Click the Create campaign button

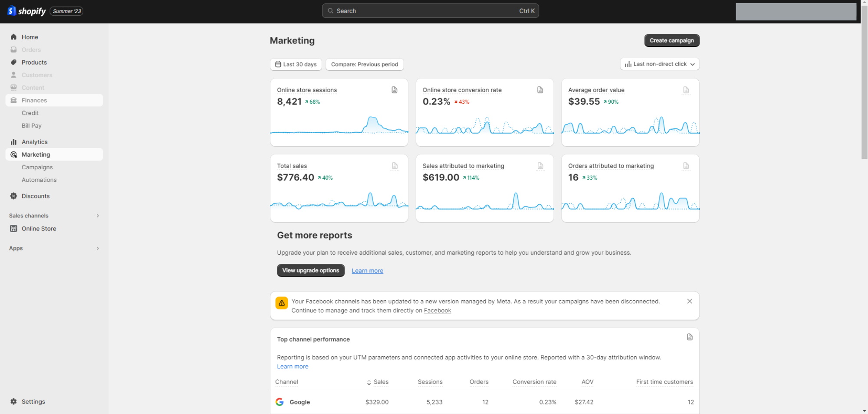pos(671,40)
